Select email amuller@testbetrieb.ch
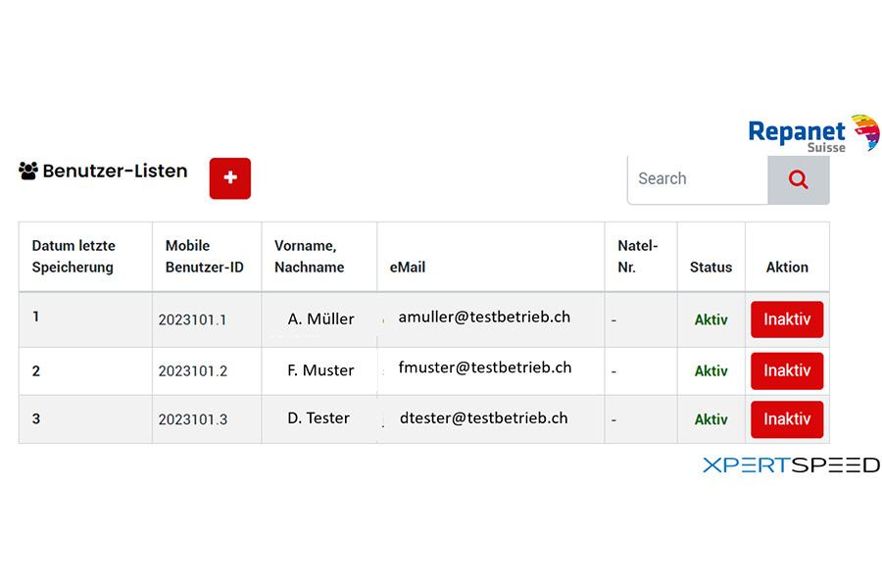 (x=484, y=318)
